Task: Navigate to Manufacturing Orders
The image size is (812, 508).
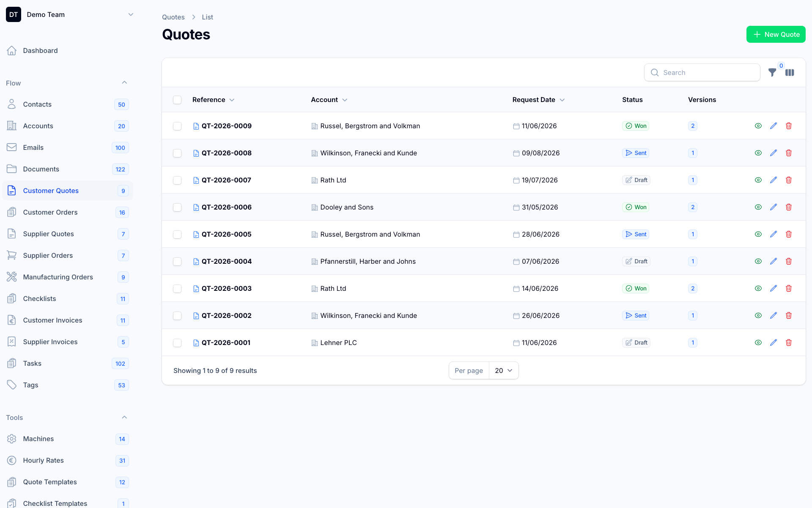Action: pos(68,277)
